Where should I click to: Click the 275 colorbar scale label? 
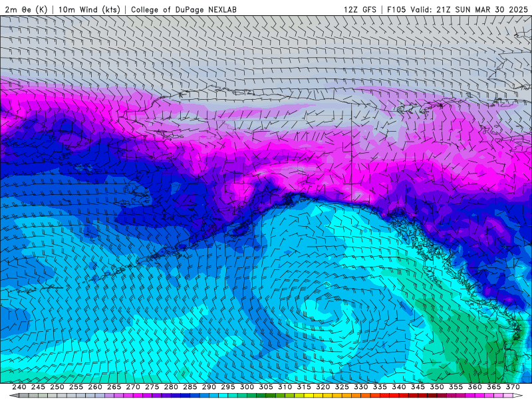(152, 387)
